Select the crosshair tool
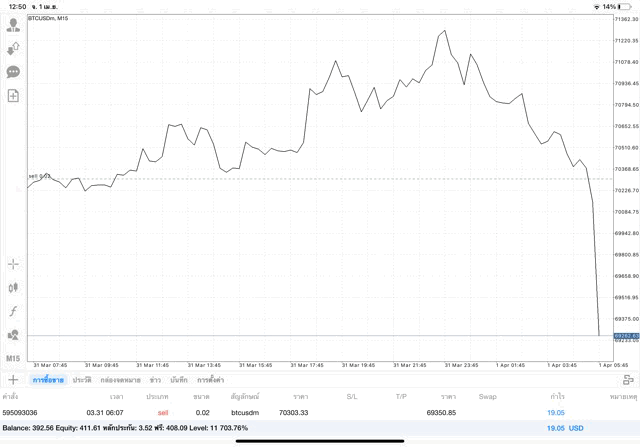The image size is (640, 447). [13, 264]
